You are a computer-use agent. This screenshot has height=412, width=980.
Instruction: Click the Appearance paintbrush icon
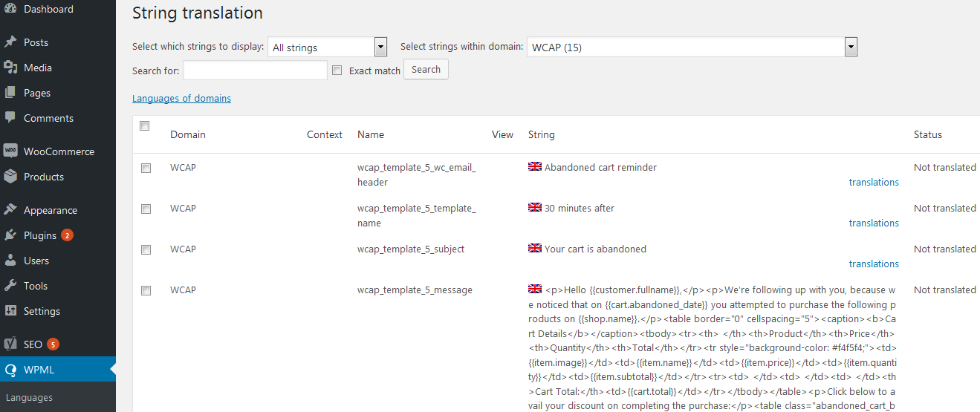[x=10, y=210]
